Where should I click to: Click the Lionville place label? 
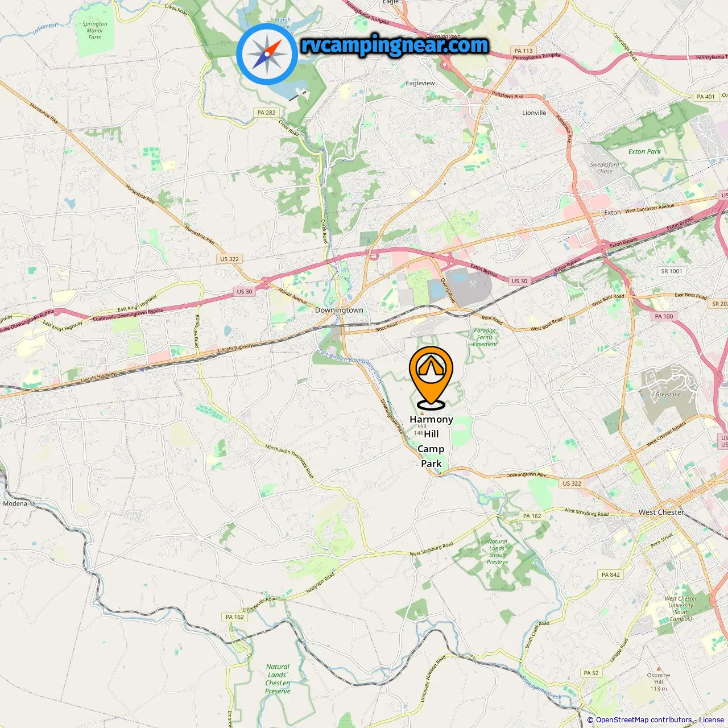(x=534, y=113)
